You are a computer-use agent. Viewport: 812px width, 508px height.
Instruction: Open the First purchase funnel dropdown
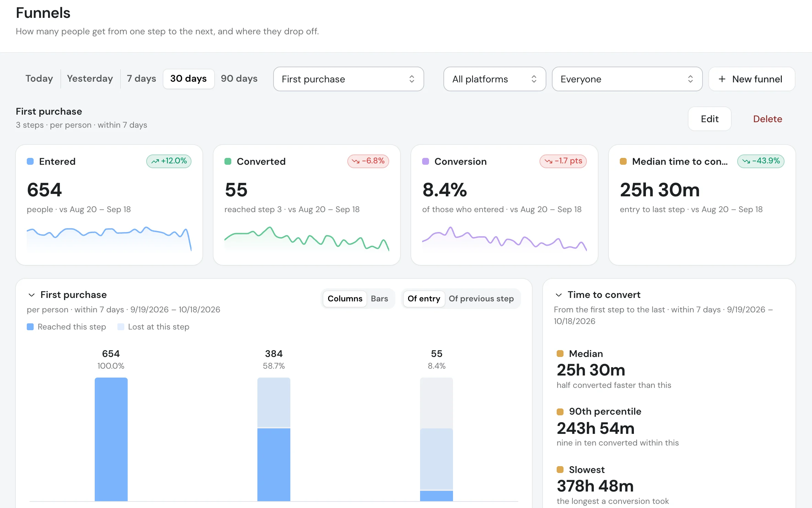pos(348,79)
